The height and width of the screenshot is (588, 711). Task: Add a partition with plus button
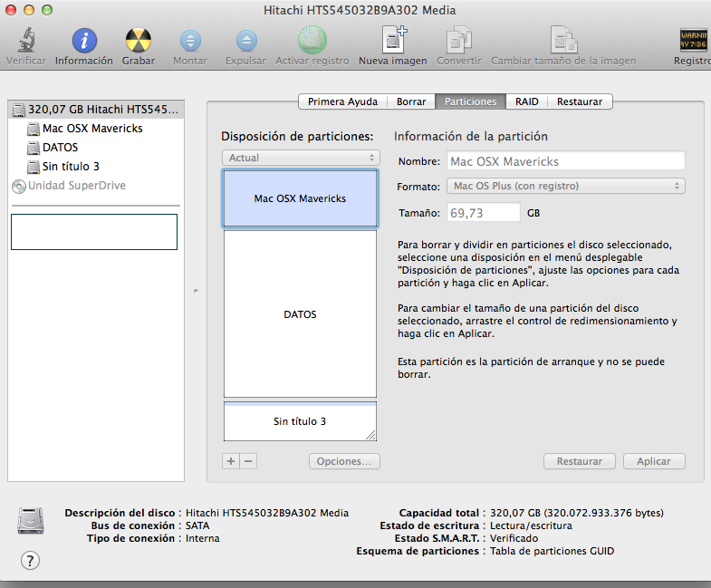click(231, 461)
